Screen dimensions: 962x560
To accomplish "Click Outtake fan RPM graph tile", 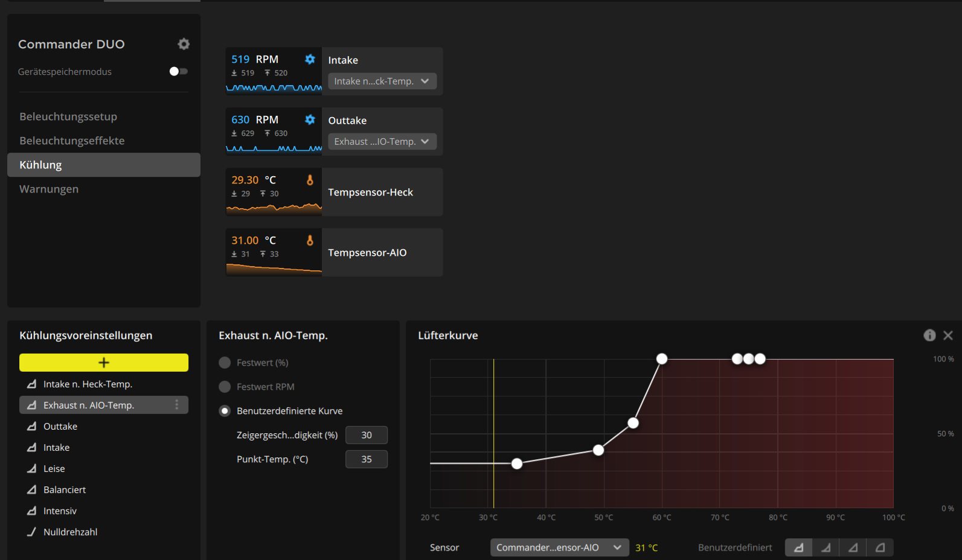I will pos(274,132).
